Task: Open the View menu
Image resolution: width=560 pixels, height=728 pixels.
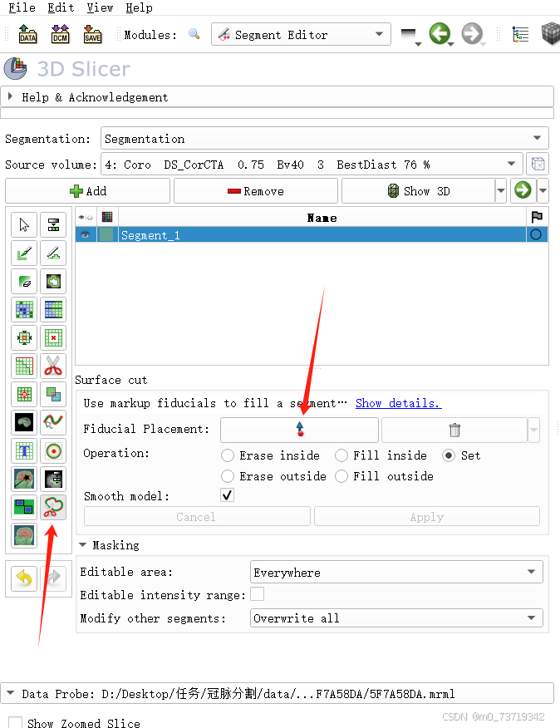Action: [100, 7]
